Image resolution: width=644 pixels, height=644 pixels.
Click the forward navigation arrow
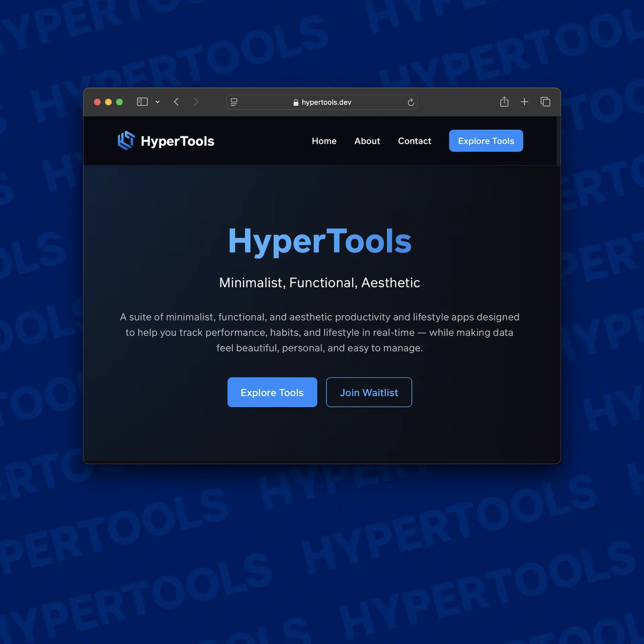coord(196,102)
